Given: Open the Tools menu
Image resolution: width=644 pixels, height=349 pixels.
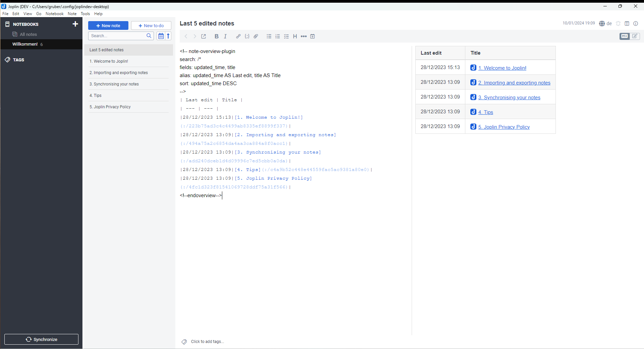Looking at the screenshot, I should 85,14.
